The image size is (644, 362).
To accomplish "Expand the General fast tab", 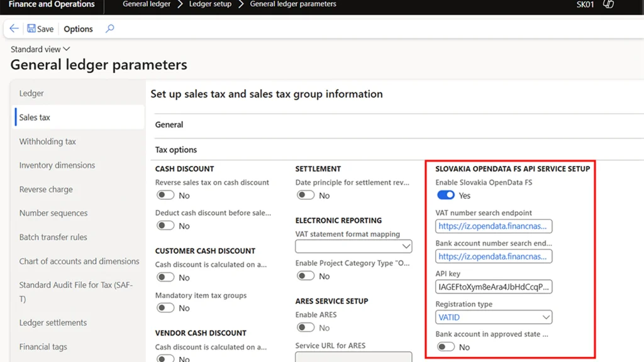I will pyautogui.click(x=169, y=125).
